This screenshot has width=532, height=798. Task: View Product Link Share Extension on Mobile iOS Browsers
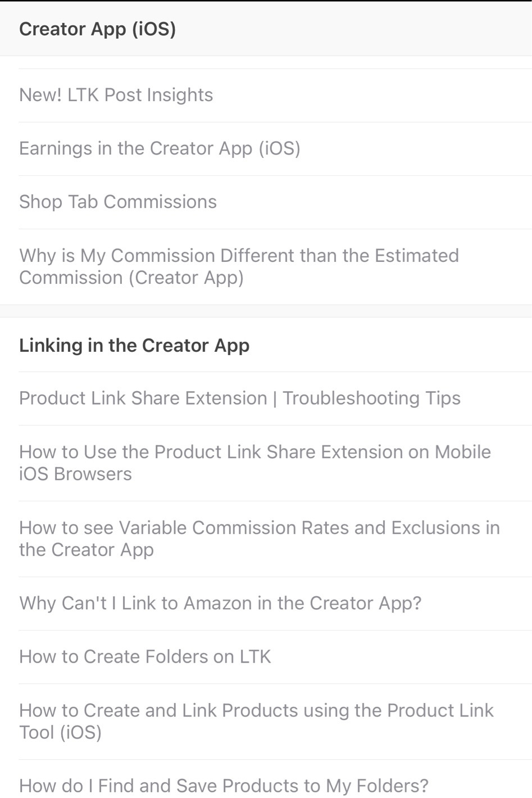tap(254, 463)
